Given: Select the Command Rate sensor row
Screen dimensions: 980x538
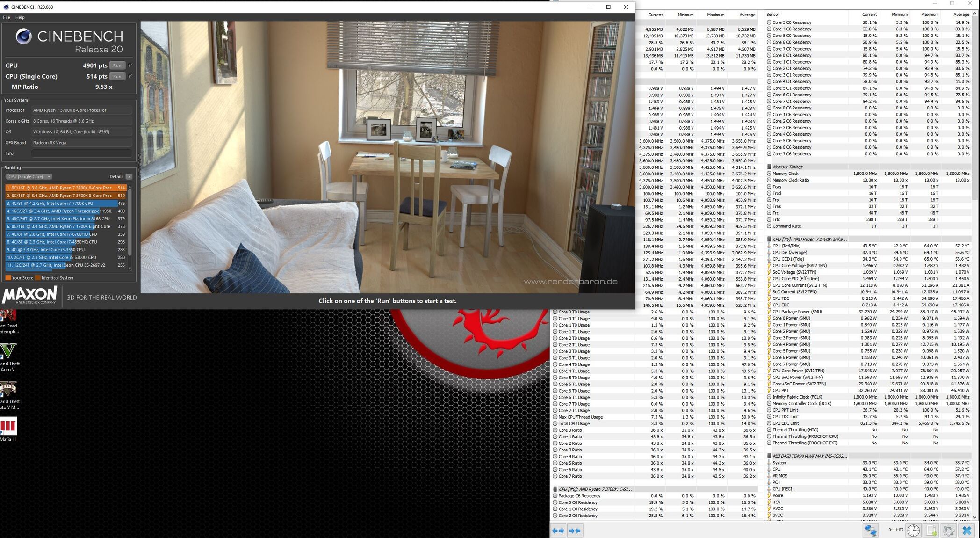Looking at the screenshot, I should 869,226.
